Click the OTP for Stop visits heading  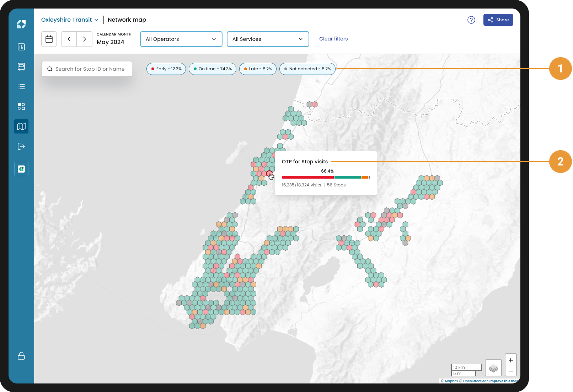(x=305, y=162)
